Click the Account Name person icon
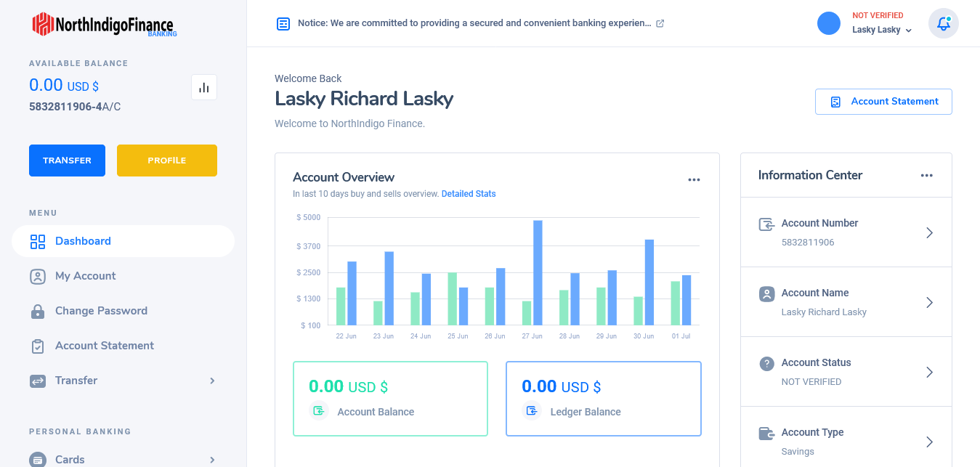 [x=766, y=294]
